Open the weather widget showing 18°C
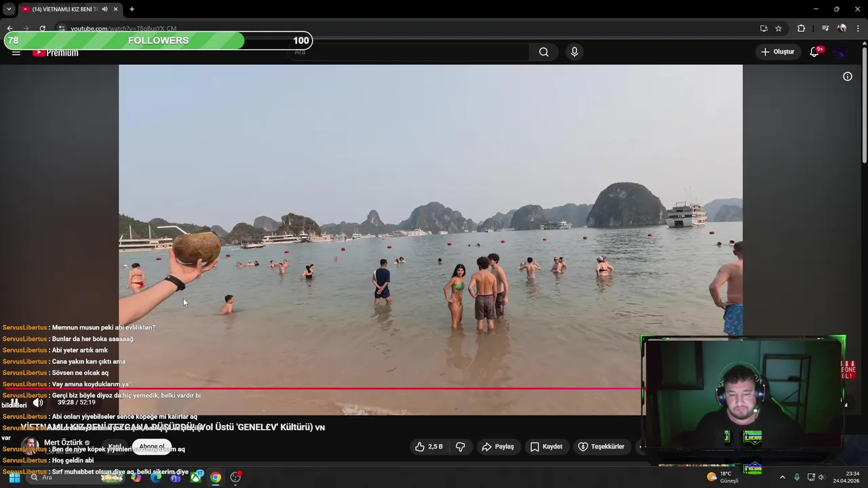This screenshot has width=868, height=488. (x=723, y=477)
